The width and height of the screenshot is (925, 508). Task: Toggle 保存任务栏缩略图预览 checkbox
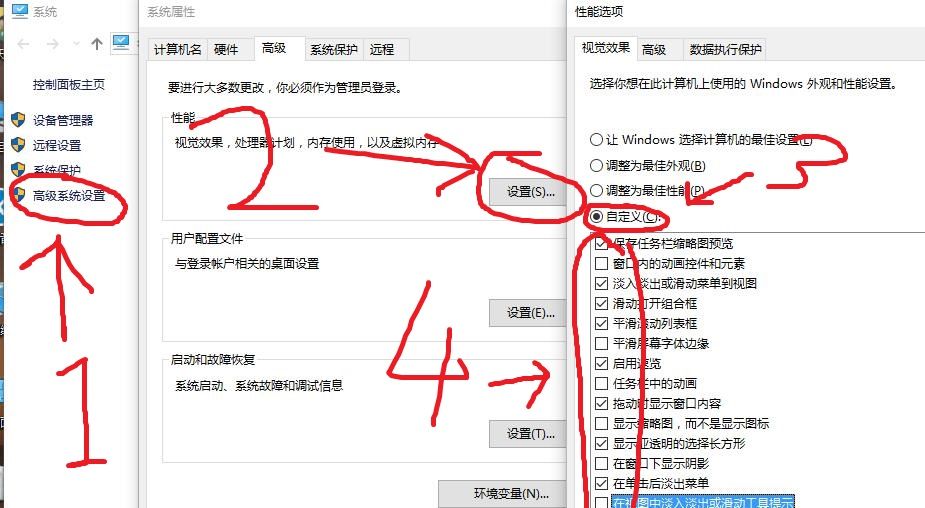[x=601, y=243]
